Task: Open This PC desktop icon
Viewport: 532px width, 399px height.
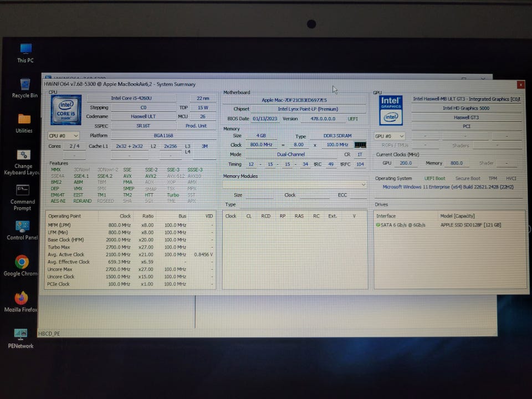Action: point(25,53)
